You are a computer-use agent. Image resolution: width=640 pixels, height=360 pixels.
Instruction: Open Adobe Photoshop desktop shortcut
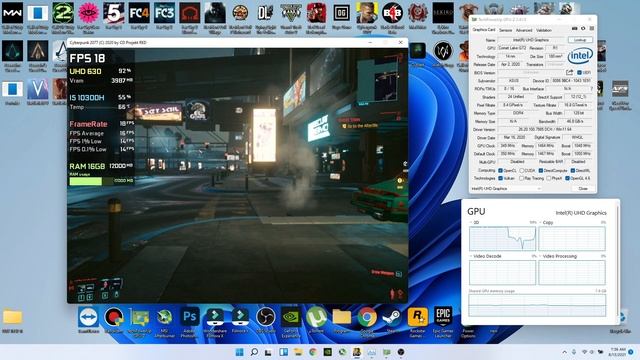coord(189,318)
